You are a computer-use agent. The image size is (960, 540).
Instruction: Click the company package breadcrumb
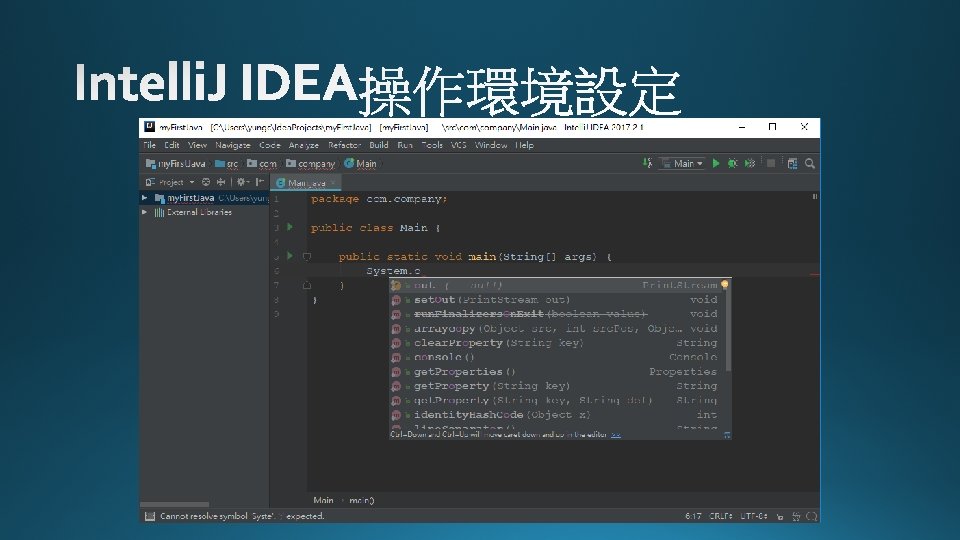click(310, 163)
